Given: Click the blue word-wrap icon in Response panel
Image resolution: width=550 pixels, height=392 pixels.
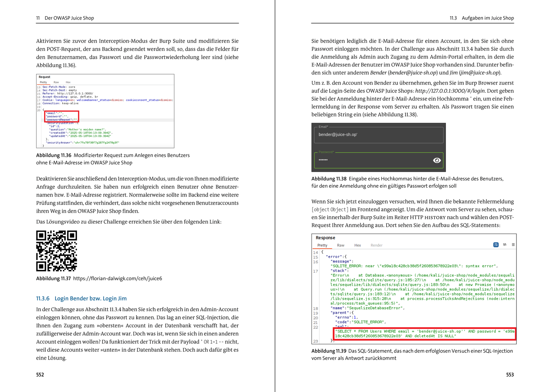Looking at the screenshot, I should [496, 245].
